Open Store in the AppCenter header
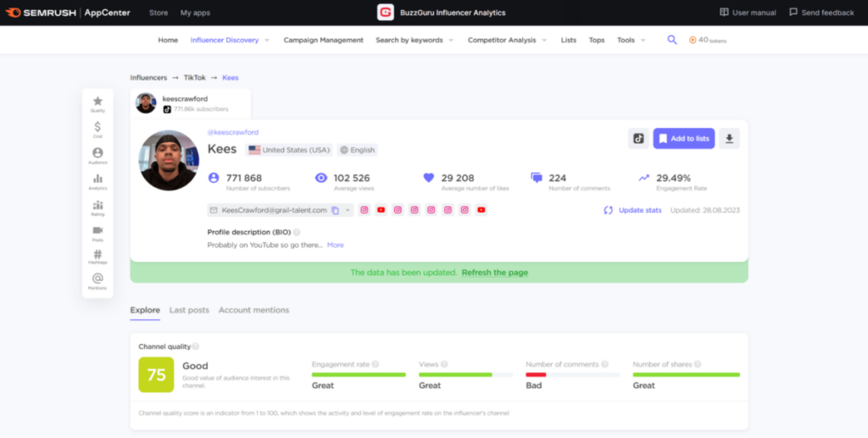Screen dimensions: 868x438 tap(159, 12)
